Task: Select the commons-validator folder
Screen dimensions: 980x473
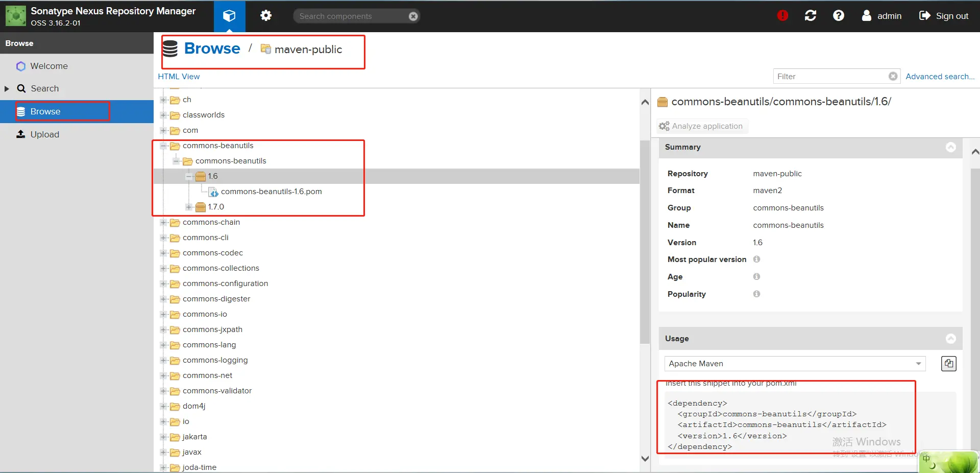Action: click(217, 391)
